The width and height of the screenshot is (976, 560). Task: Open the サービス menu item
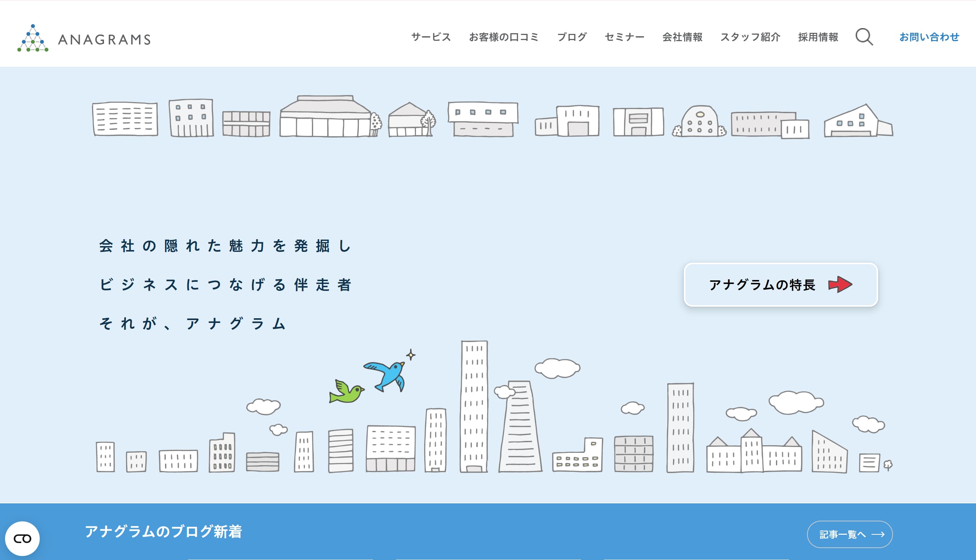431,37
